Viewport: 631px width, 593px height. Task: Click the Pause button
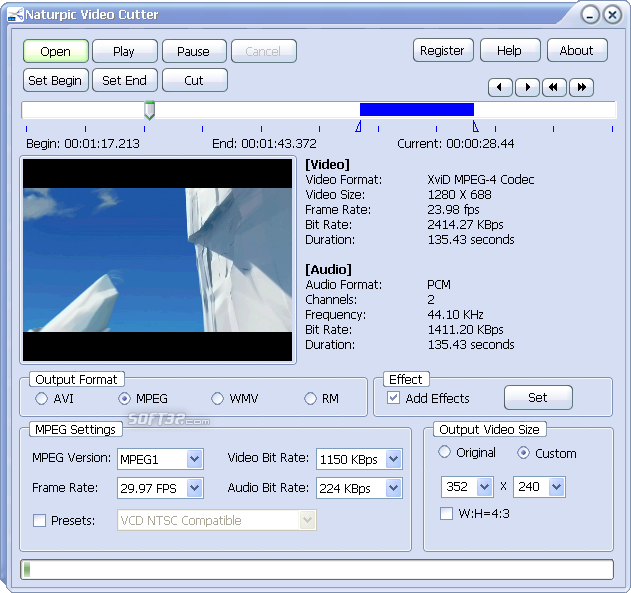coord(194,51)
